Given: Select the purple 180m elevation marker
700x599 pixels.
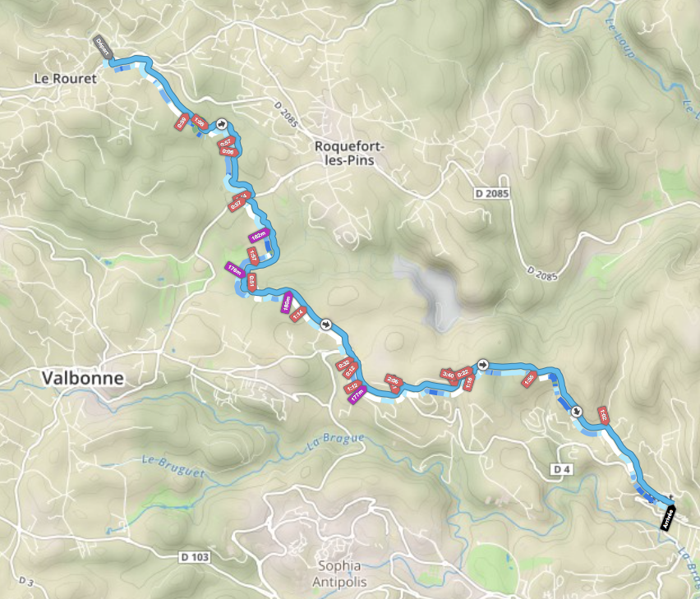Looking at the screenshot, I should 287,302.
